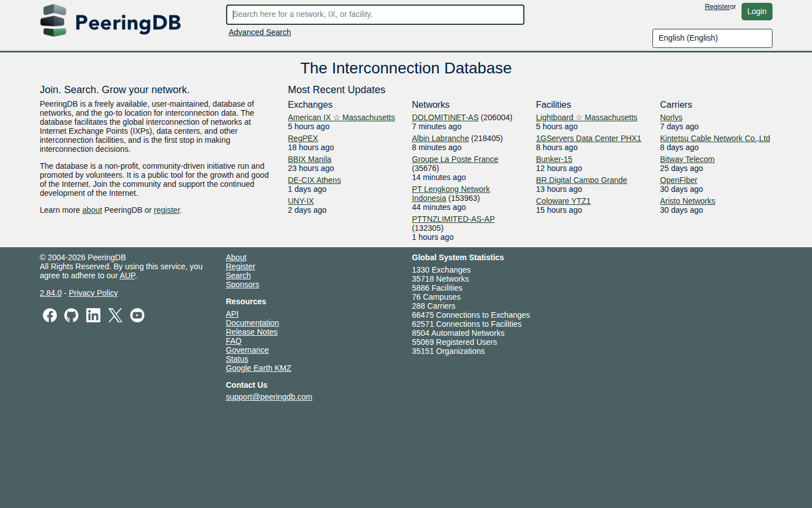
Task: Open the YouTube social icon
Action: tap(138, 315)
